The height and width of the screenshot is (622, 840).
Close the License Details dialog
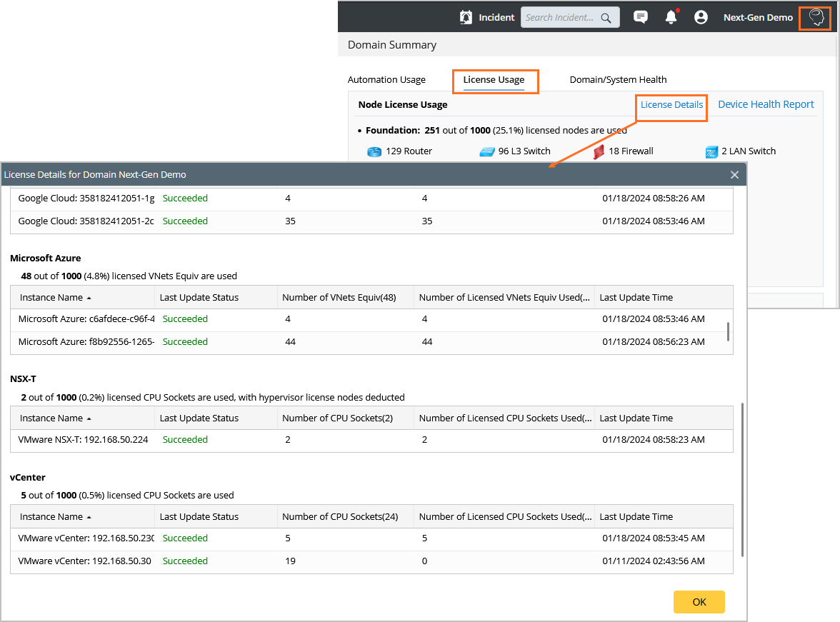(734, 175)
